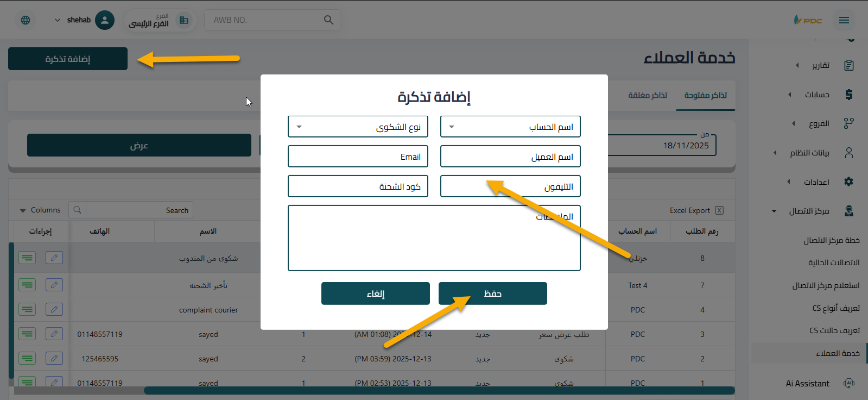Open details for تأخير الشحنة row
The height and width of the screenshot is (400, 868).
[x=27, y=285]
